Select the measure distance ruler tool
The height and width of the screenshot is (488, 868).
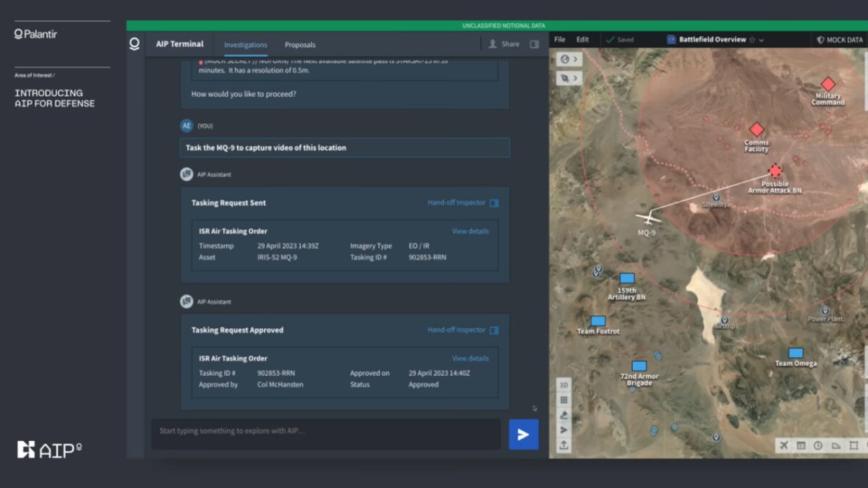click(x=835, y=445)
